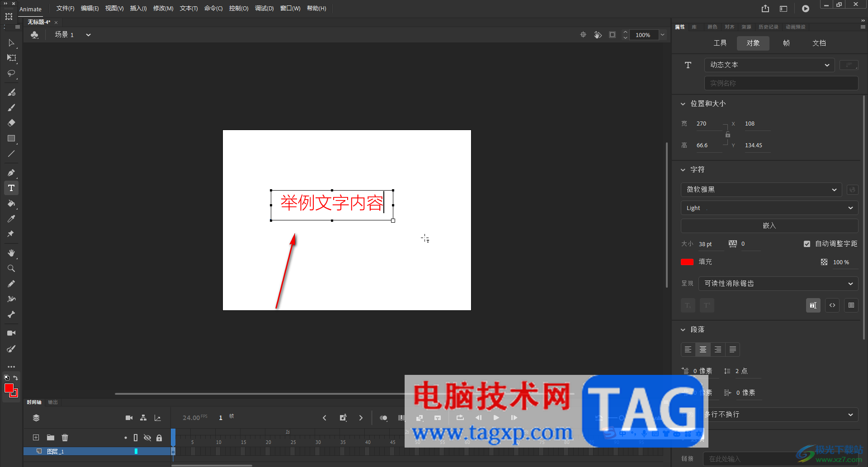Viewport: 868px width, 467px height.
Task: Click the test movie play icon
Action: [x=806, y=9]
